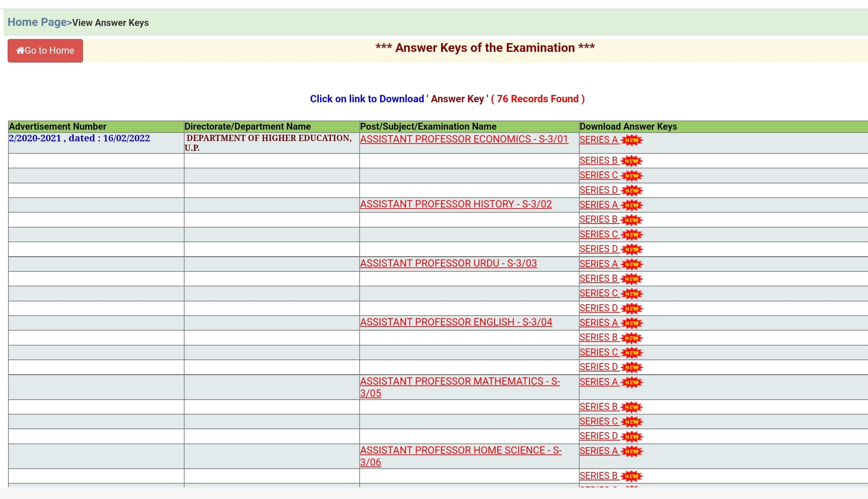Open Assistant Professor Home Science S-3/06 link
This screenshot has height=499, width=868.
coord(460,451)
